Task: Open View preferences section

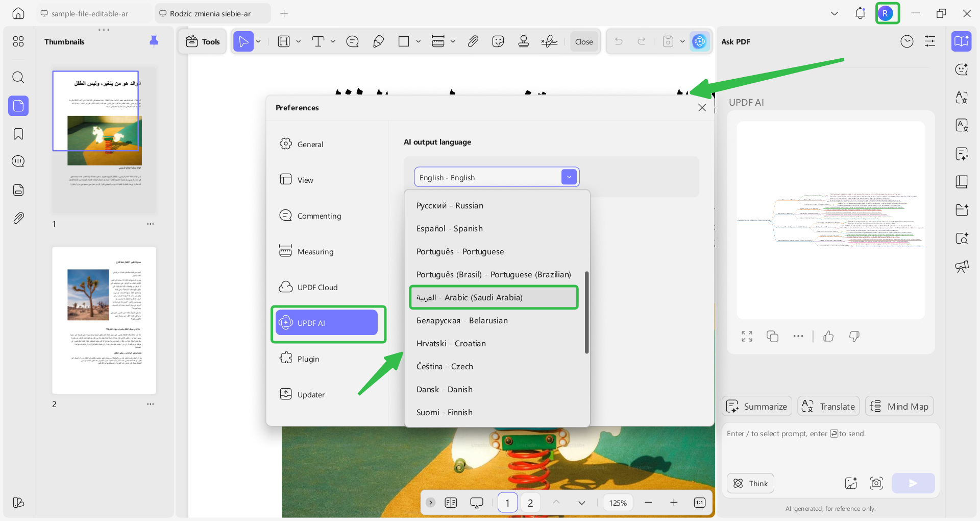Action: [327, 180]
